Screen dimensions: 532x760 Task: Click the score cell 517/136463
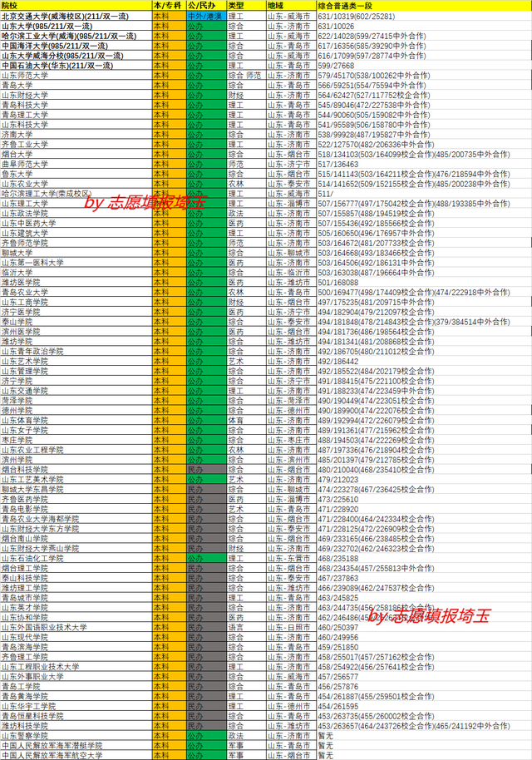(x=425, y=165)
